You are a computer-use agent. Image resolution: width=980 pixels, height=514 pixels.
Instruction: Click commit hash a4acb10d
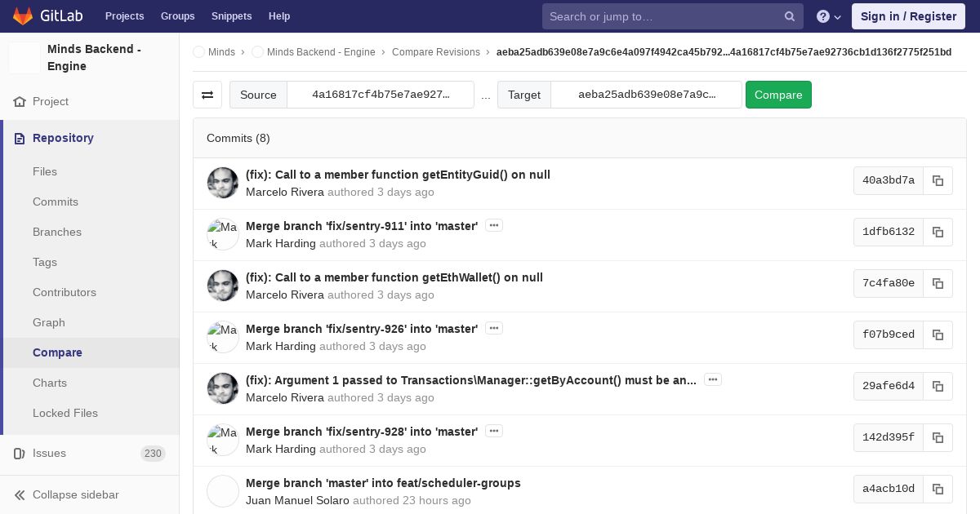click(889, 489)
